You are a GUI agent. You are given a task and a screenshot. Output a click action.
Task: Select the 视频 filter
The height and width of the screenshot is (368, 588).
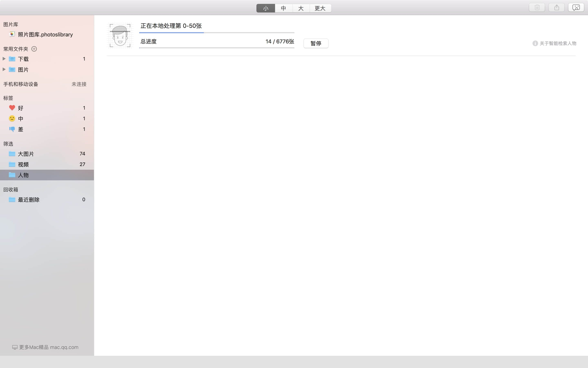47,164
